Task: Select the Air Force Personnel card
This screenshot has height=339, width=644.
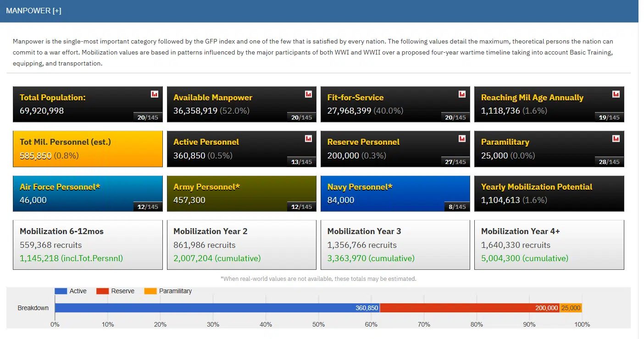Action: (88, 193)
